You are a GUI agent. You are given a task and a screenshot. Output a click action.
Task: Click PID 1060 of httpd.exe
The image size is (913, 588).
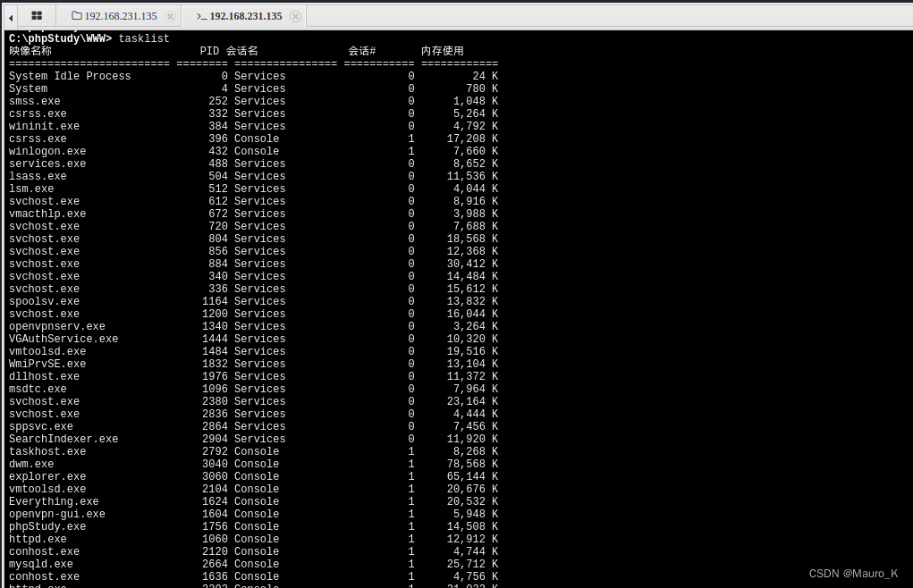[x=215, y=539]
